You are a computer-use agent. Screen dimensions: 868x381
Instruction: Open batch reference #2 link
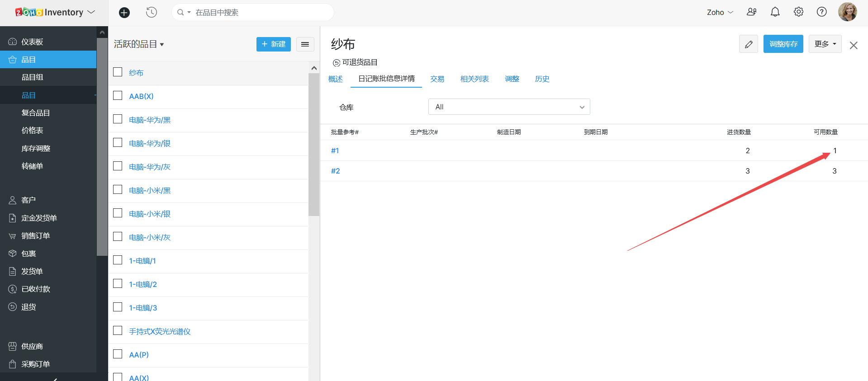point(335,171)
